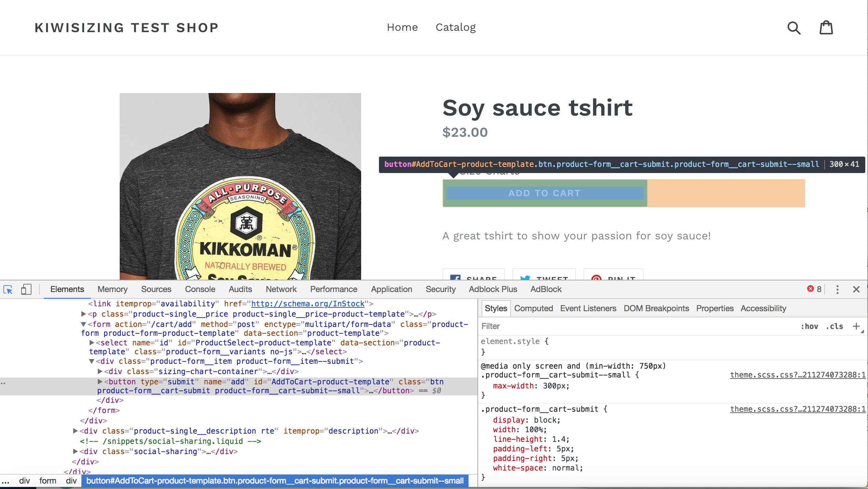Open DevTools three-dot customize menu
Image resolution: width=868 pixels, height=489 pixels.
tap(837, 290)
